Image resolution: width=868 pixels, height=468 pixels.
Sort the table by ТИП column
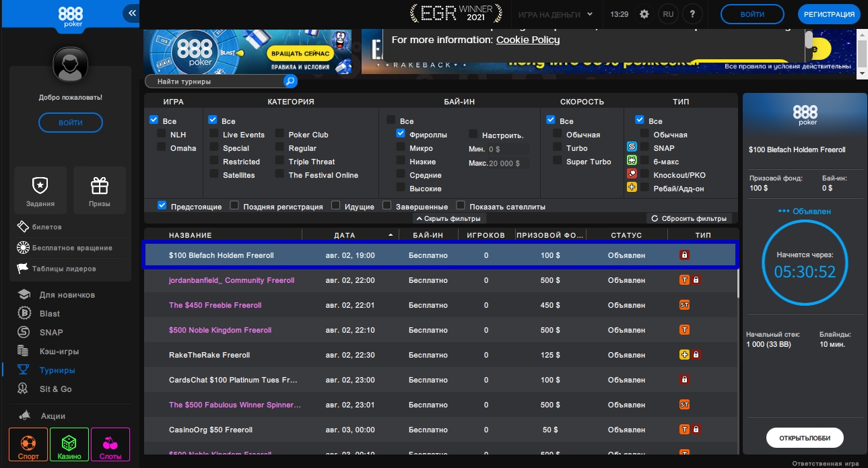703,235
